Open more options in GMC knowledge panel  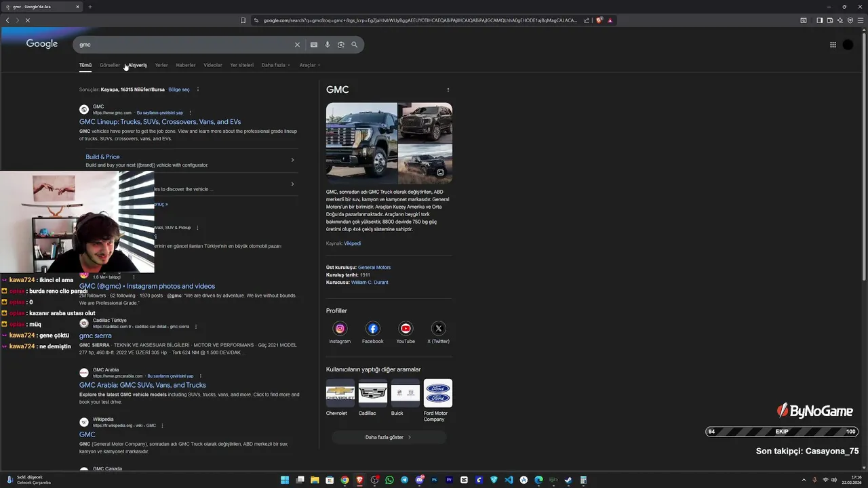(x=448, y=89)
